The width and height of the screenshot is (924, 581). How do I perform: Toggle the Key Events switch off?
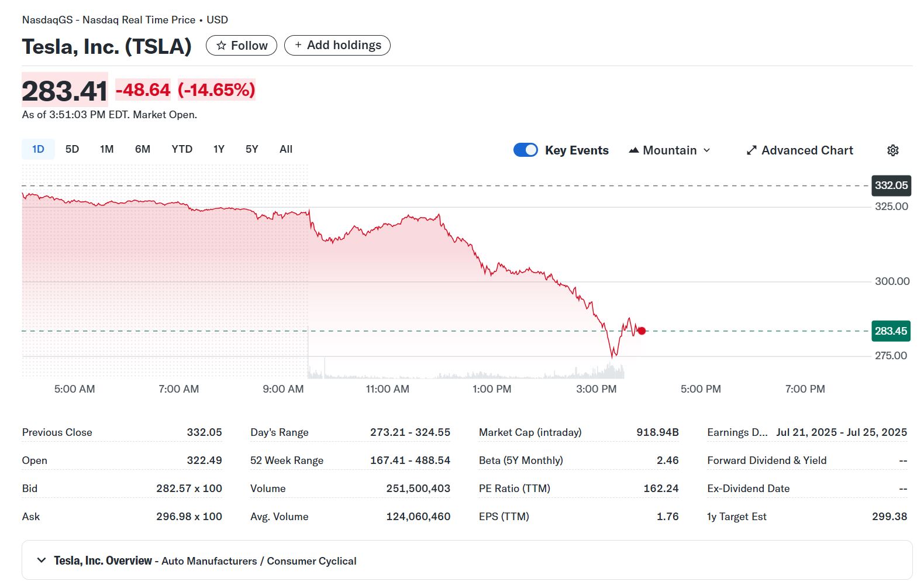pos(525,150)
